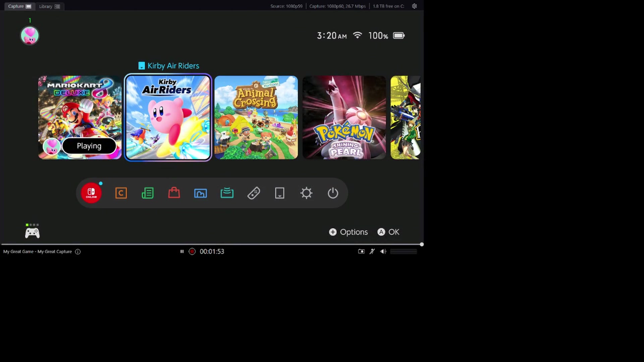Screen dimensions: 644x362
Task: Open the Library tab
Action: pyautogui.click(x=49, y=6)
